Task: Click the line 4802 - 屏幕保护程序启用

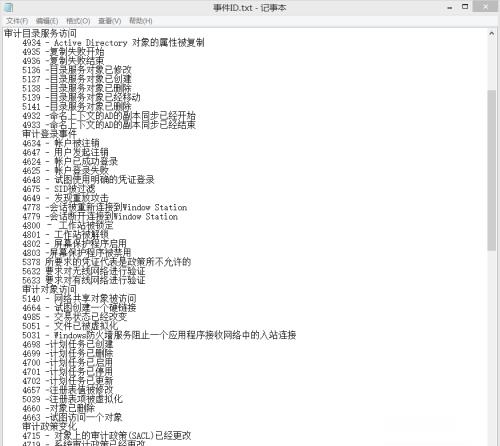Action: [75, 244]
